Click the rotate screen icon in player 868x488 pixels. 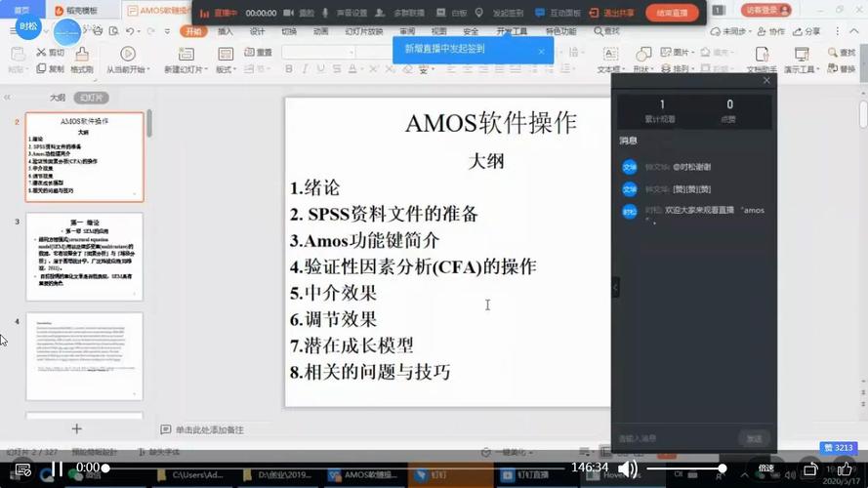[x=809, y=469]
